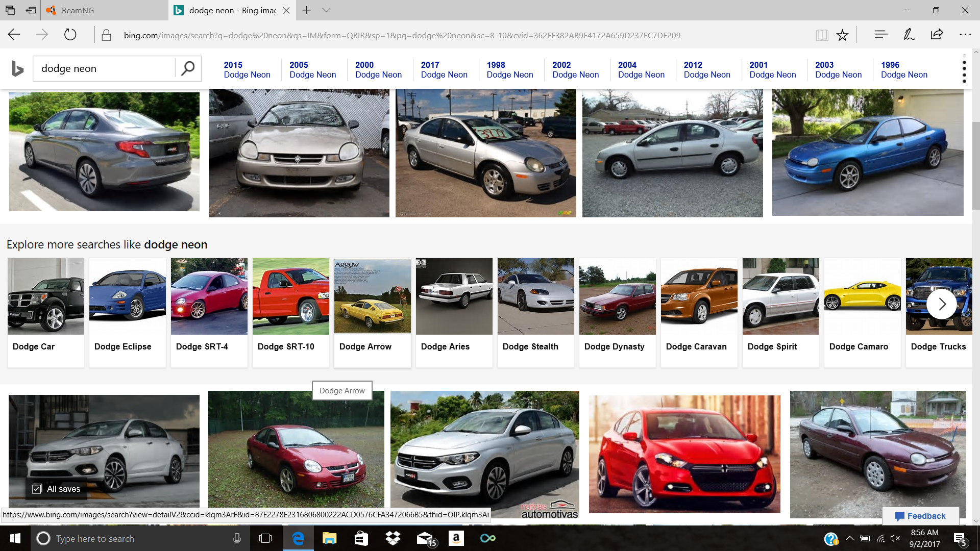980x551 pixels.
Task: Open the vertical dots more options menu
Action: (964, 71)
